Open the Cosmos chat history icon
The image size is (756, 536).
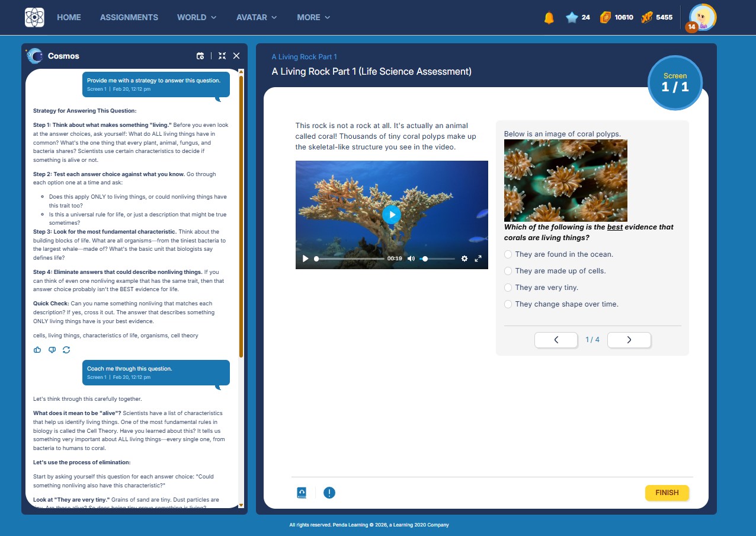click(200, 56)
